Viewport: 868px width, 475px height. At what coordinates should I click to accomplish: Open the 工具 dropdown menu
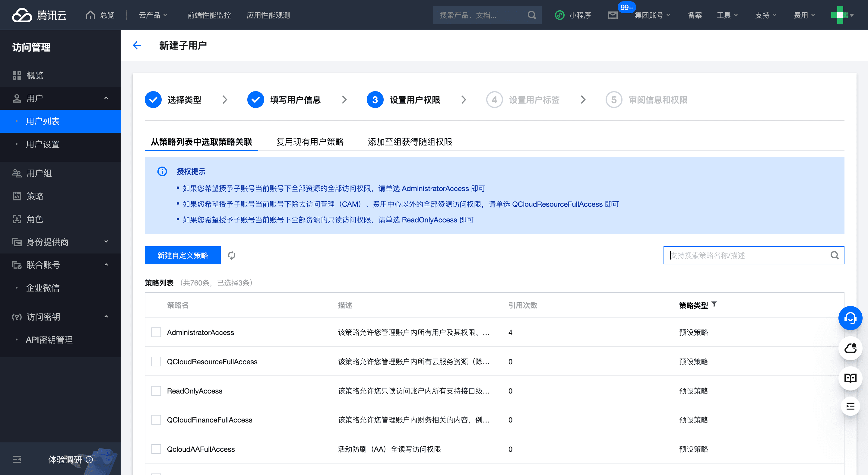[727, 15]
